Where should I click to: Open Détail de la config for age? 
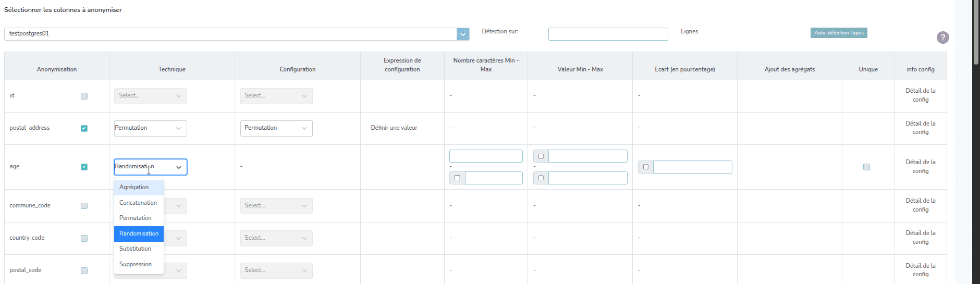pos(920,166)
